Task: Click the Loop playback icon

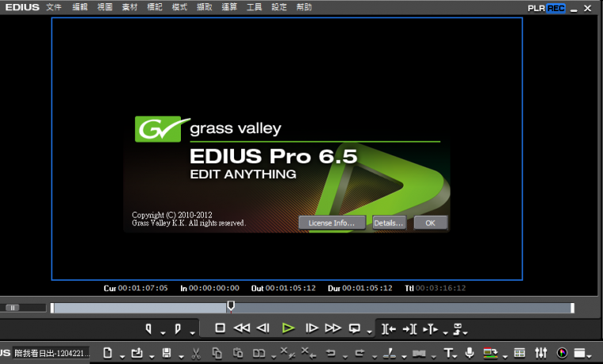Action: (x=355, y=328)
